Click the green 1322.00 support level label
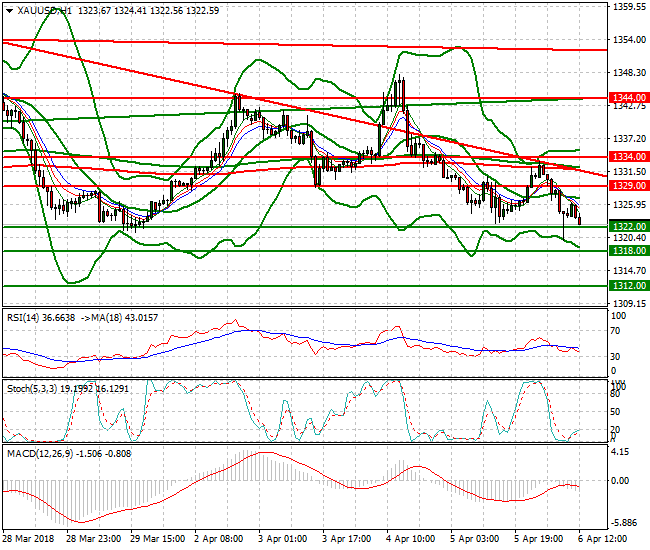Image resolution: width=650 pixels, height=550 pixels. coord(630,227)
